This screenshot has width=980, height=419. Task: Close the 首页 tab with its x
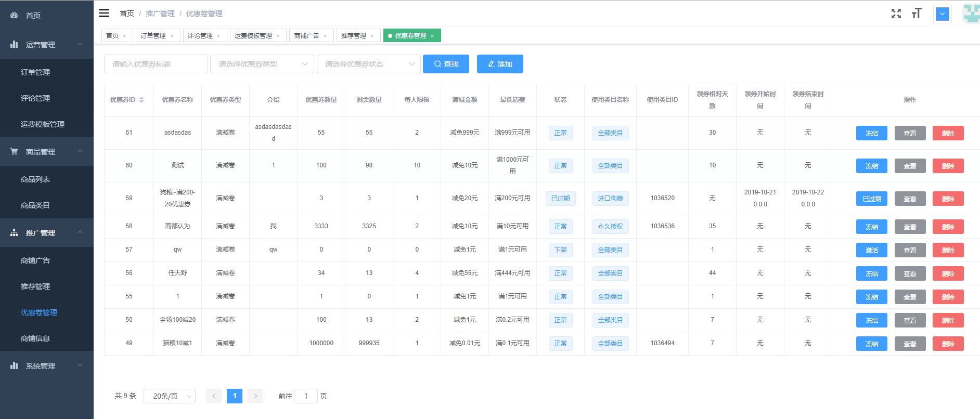click(x=124, y=36)
